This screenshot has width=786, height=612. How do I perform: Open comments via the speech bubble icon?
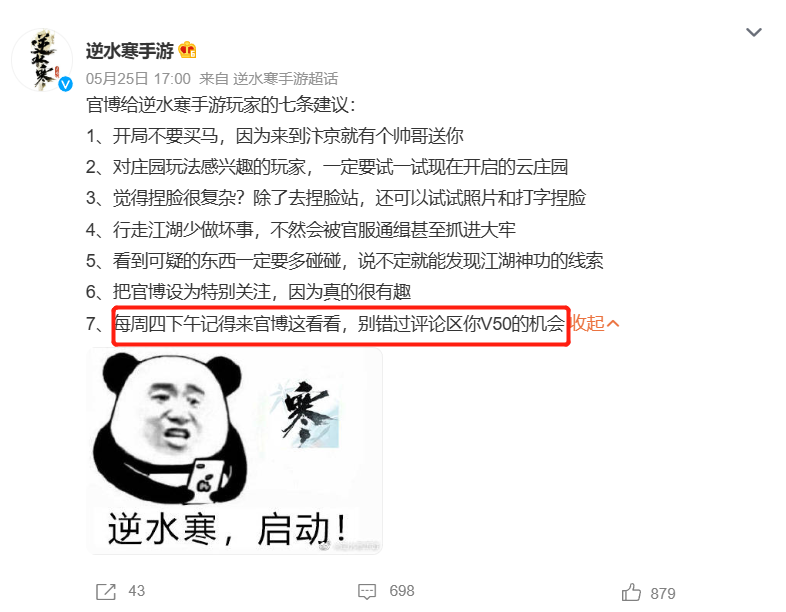[367, 591]
